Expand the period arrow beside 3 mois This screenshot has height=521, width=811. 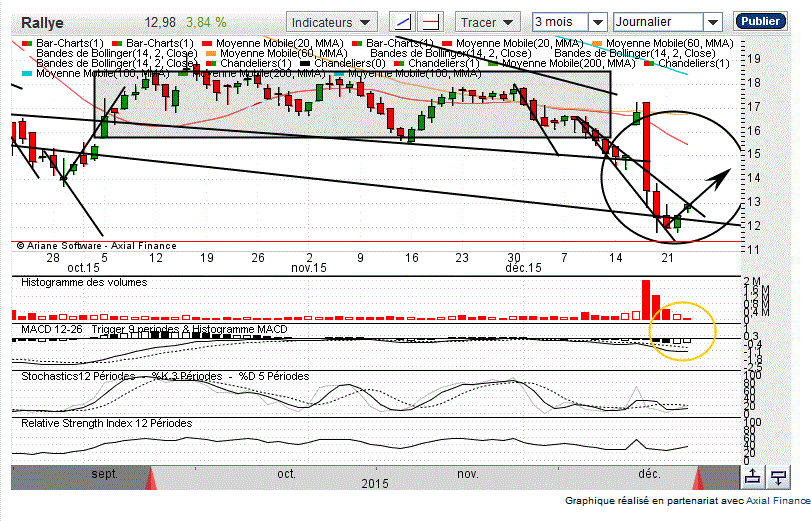pos(598,22)
